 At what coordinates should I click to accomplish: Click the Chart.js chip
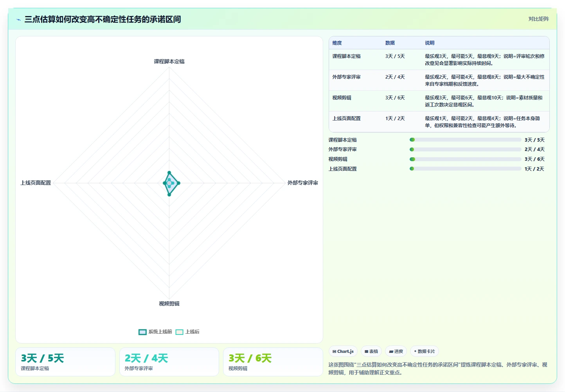343,351
